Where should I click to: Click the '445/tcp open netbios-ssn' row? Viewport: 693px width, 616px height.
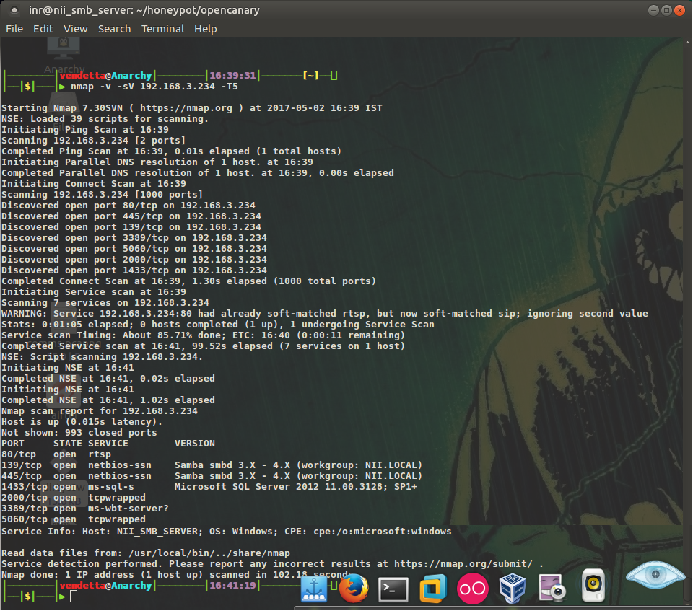(x=212, y=476)
